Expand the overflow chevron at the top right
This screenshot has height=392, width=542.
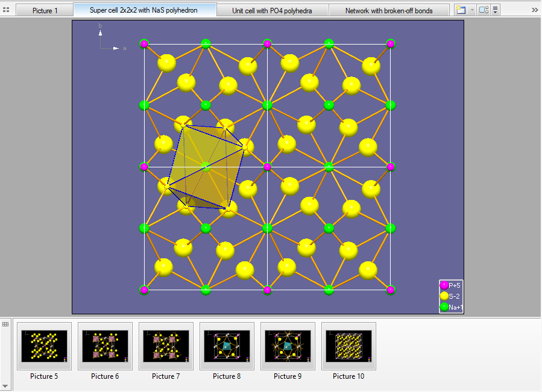point(535,10)
